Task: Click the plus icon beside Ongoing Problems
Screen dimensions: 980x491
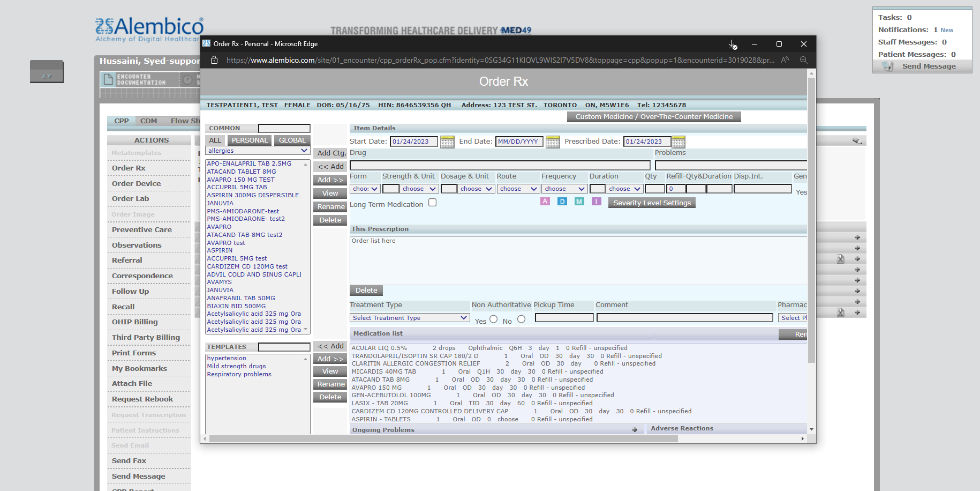Action: (x=635, y=429)
